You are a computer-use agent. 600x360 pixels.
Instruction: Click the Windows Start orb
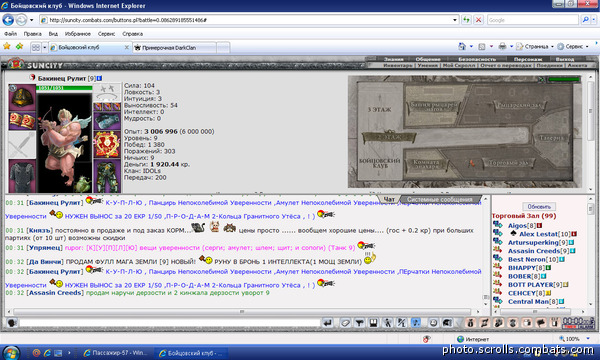(11, 352)
